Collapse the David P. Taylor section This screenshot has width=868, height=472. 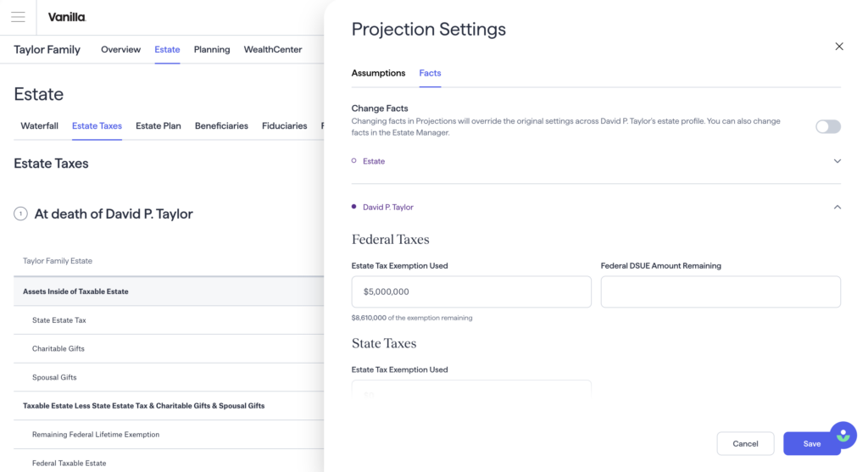pos(837,207)
